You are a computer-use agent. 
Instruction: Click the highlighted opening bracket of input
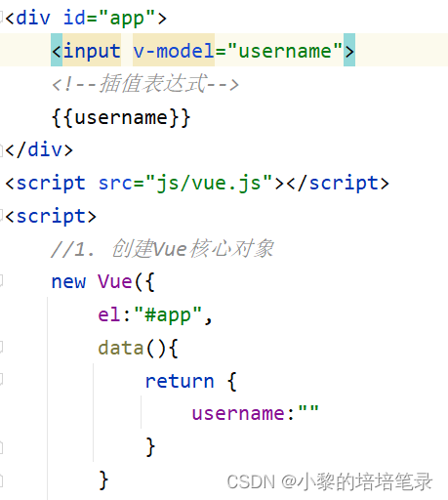57,51
